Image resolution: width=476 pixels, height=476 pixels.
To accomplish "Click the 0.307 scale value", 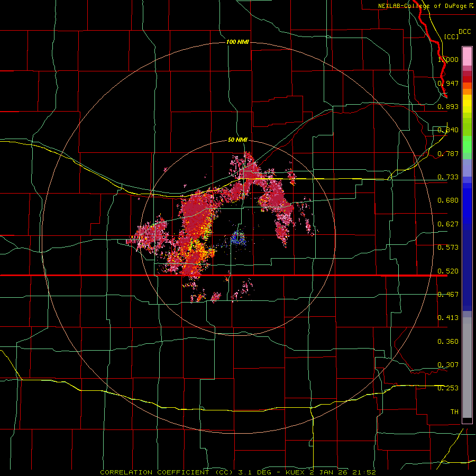I will pyautogui.click(x=448, y=365).
